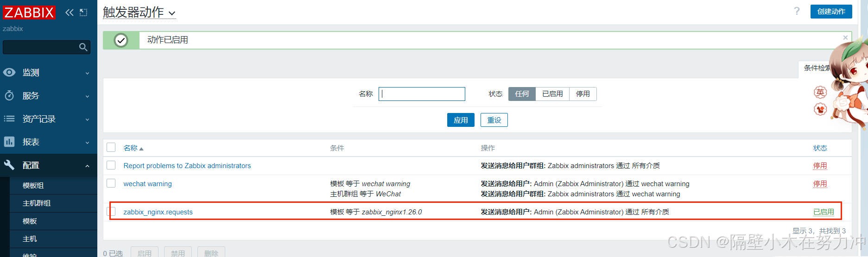Open the zabbix_nginx.requests action link
The height and width of the screenshot is (257, 868).
tap(158, 212)
